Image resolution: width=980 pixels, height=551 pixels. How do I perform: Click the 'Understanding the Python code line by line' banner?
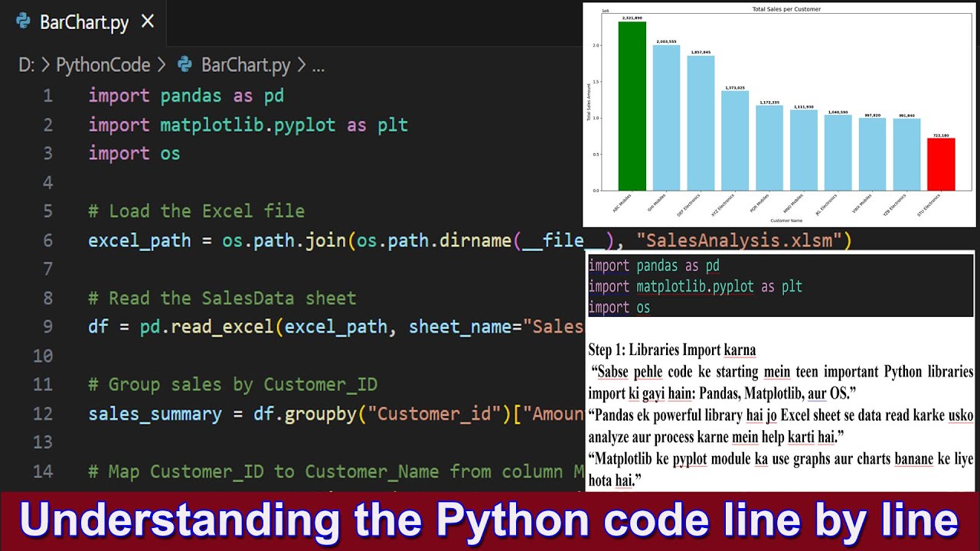click(488, 521)
